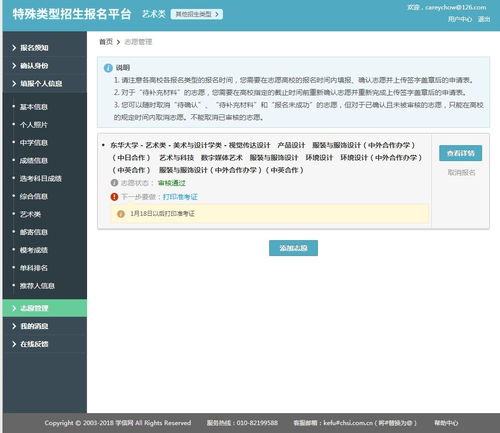Click the 添加志愿 button
Viewport: 500px width, 433px height.
[293, 248]
